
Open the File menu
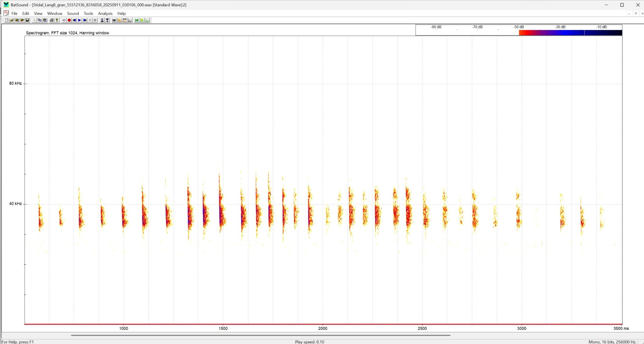(x=14, y=14)
